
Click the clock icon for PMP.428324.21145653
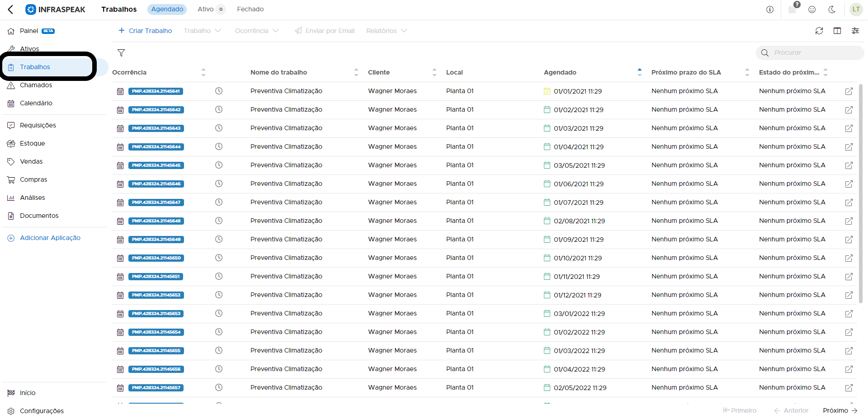(219, 313)
